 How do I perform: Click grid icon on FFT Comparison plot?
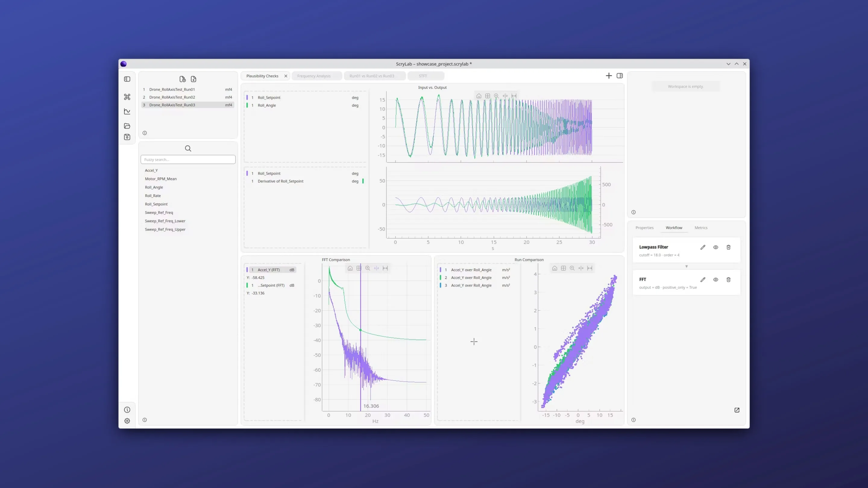359,268
